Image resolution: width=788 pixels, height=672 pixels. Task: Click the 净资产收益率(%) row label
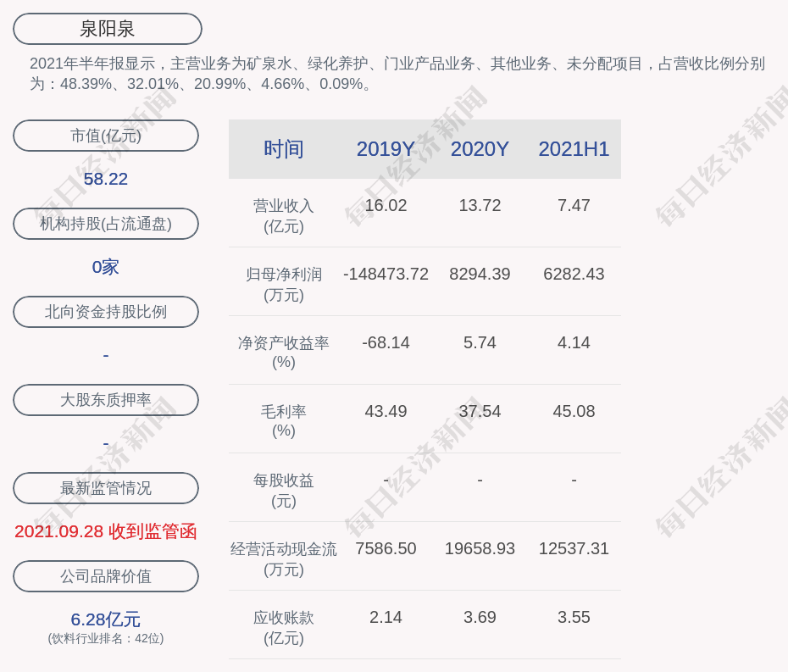pos(284,353)
